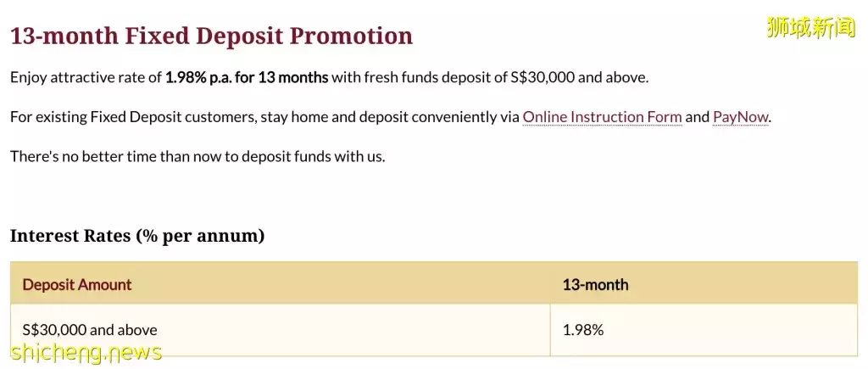Click the "Enjoy attractive rate of" text
The width and height of the screenshot is (868, 369).
86,78
